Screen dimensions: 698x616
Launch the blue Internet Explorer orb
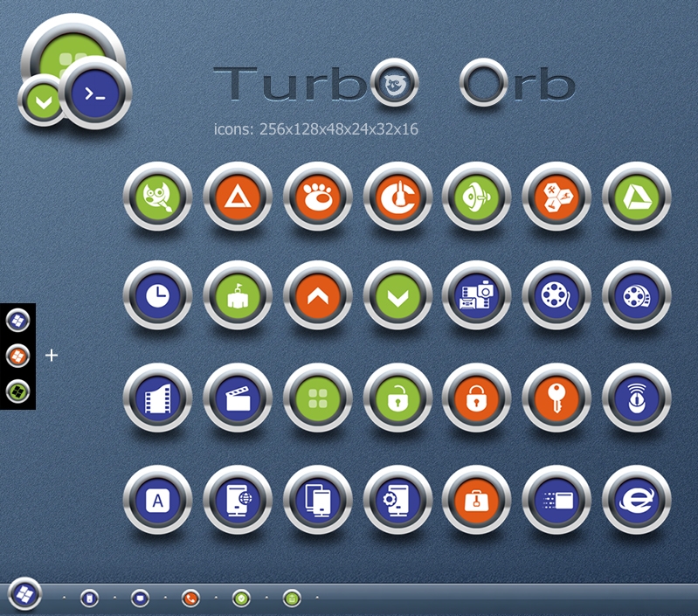click(x=637, y=500)
